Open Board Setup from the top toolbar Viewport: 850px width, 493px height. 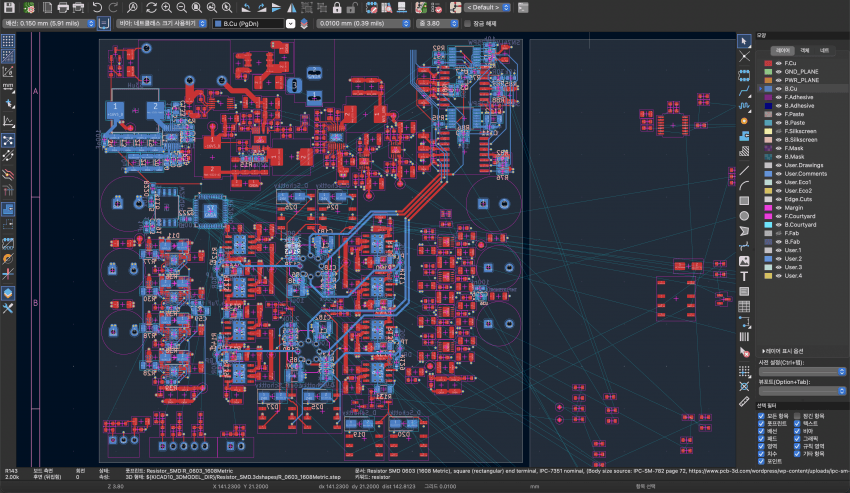click(x=29, y=8)
